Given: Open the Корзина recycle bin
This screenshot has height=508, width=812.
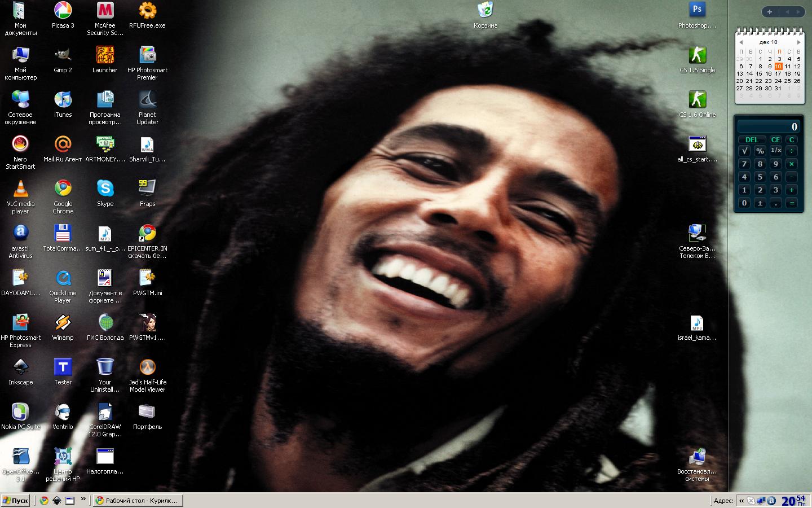Looking at the screenshot, I should (485, 10).
